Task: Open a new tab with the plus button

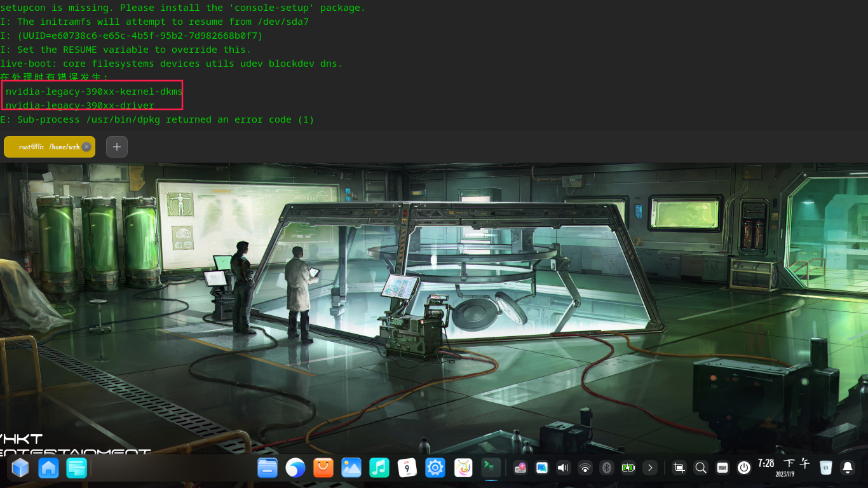Action: point(116,147)
